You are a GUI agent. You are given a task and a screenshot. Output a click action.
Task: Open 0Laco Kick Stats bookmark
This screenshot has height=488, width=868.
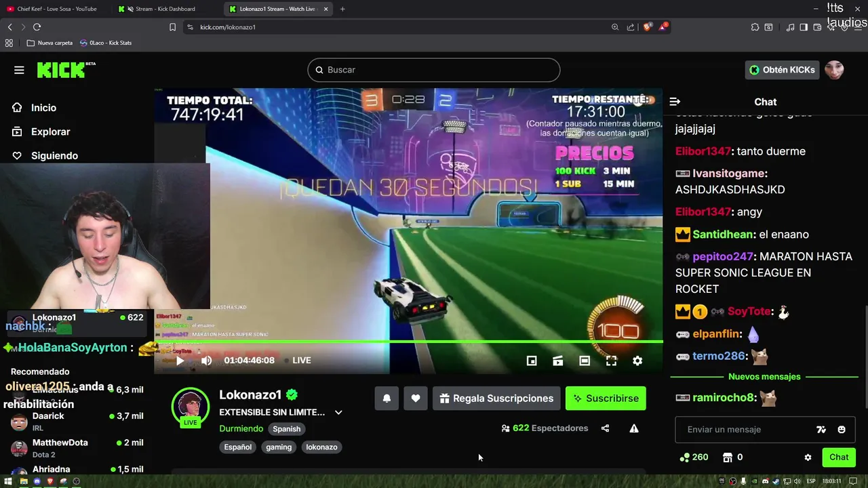point(106,43)
